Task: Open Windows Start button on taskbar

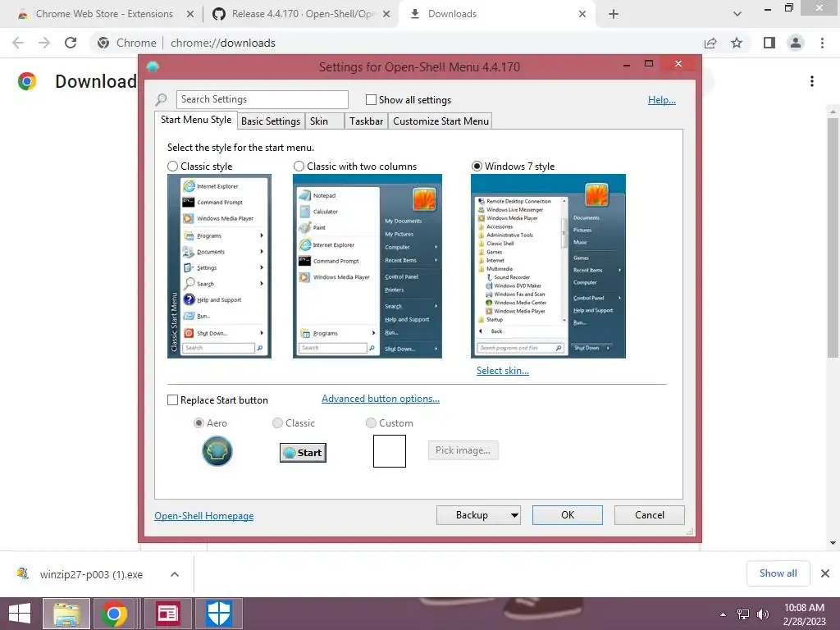Action: 20,614
